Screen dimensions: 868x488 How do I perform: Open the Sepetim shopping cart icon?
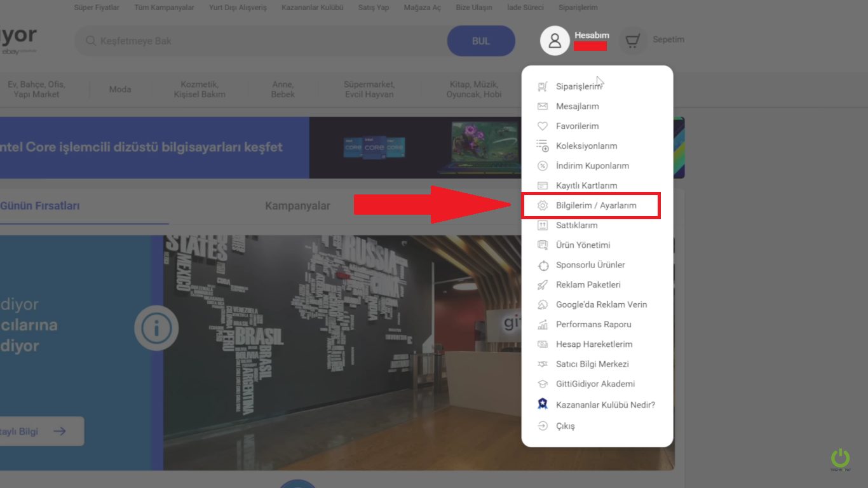[x=632, y=40]
